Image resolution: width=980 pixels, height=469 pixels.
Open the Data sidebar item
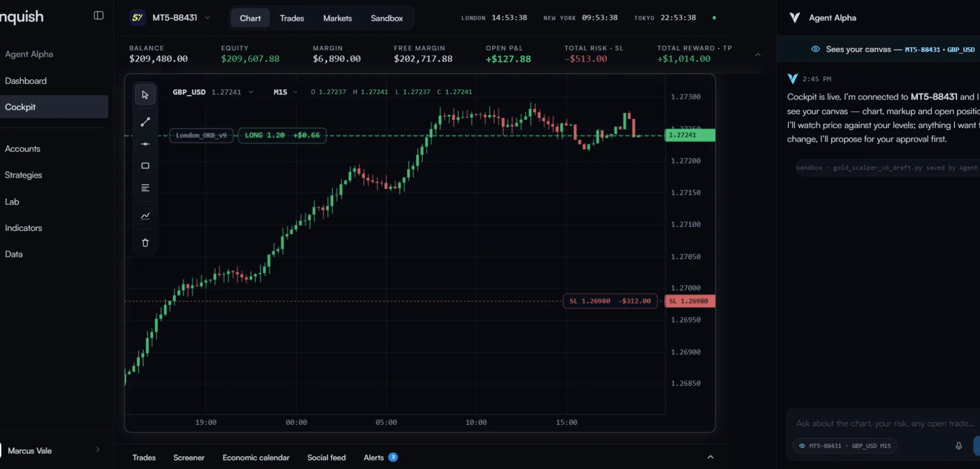coord(14,254)
